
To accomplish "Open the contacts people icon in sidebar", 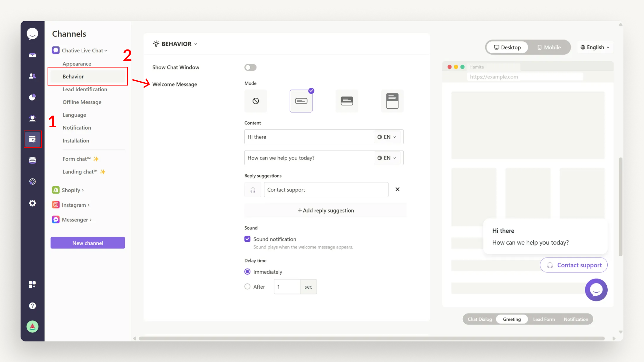I will click(x=32, y=76).
